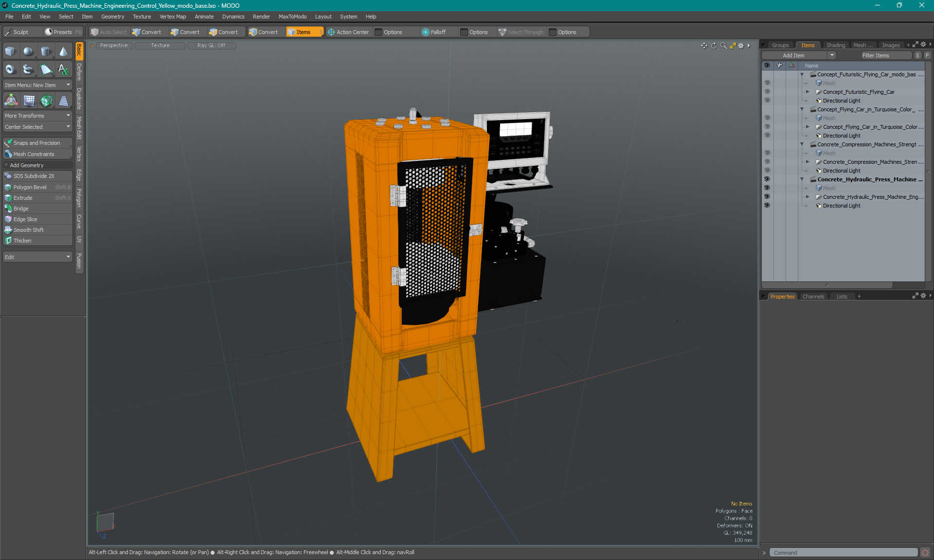Activate Polygon Bevel tool
934x560 pixels.
(x=37, y=187)
